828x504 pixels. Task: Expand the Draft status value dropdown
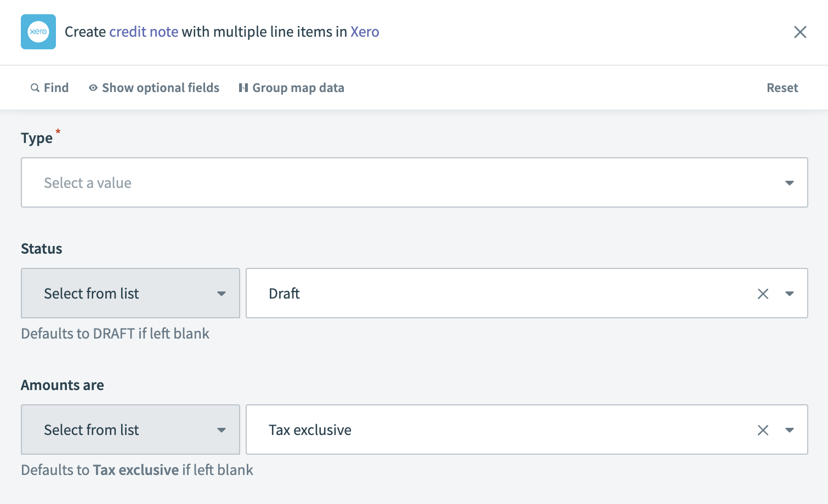pos(790,294)
